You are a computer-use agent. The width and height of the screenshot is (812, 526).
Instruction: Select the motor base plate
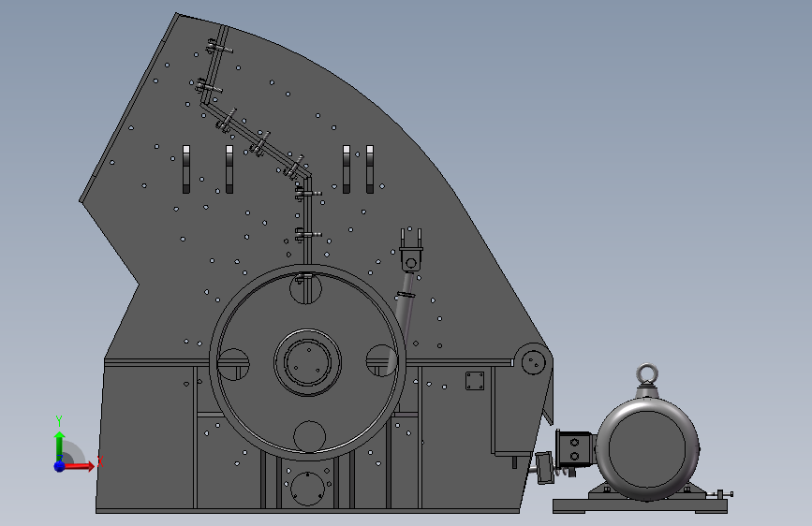point(640,505)
